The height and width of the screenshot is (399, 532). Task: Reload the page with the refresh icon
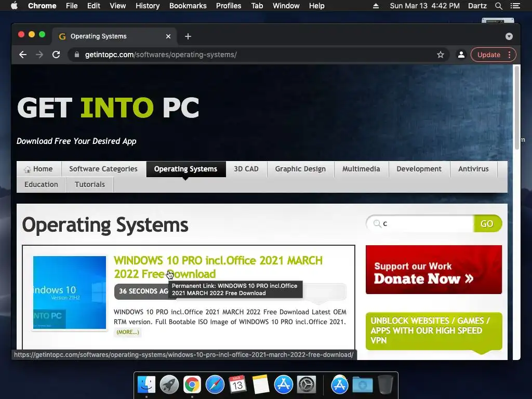[56, 55]
